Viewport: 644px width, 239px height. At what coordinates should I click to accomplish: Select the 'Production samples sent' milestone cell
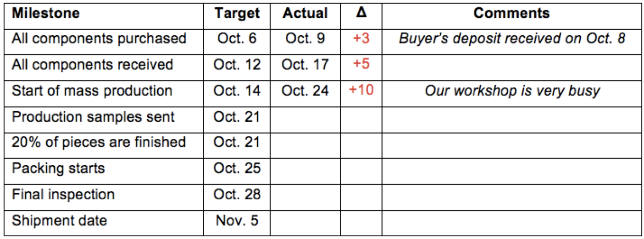click(93, 117)
